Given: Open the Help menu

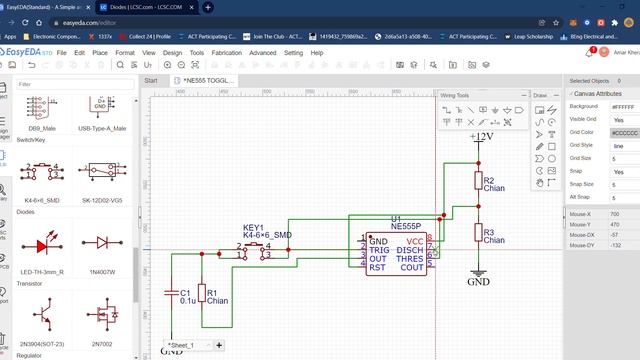Looking at the screenshot, I should tap(317, 53).
